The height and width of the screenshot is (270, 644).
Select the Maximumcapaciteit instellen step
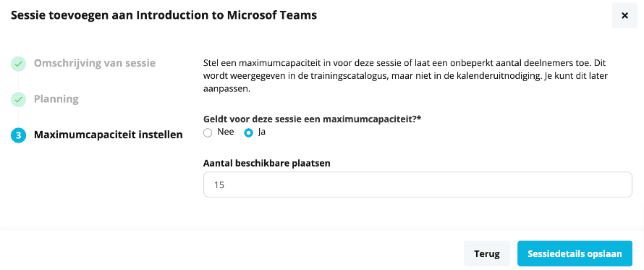click(109, 135)
